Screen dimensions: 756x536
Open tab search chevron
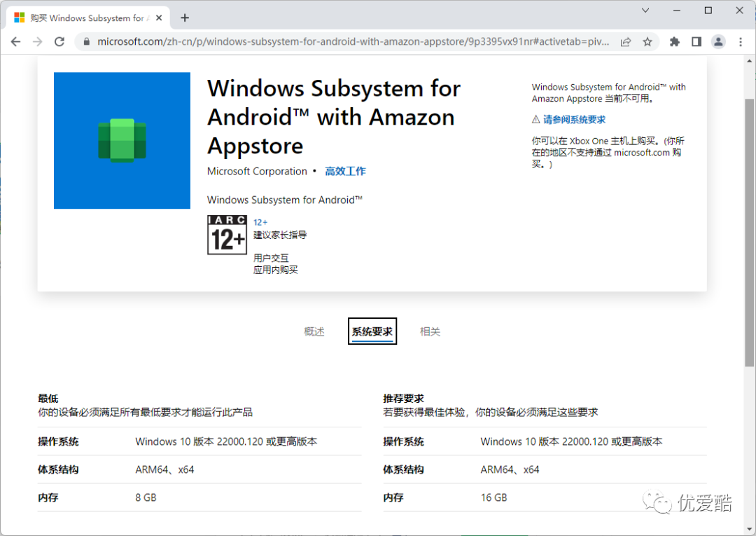click(645, 10)
